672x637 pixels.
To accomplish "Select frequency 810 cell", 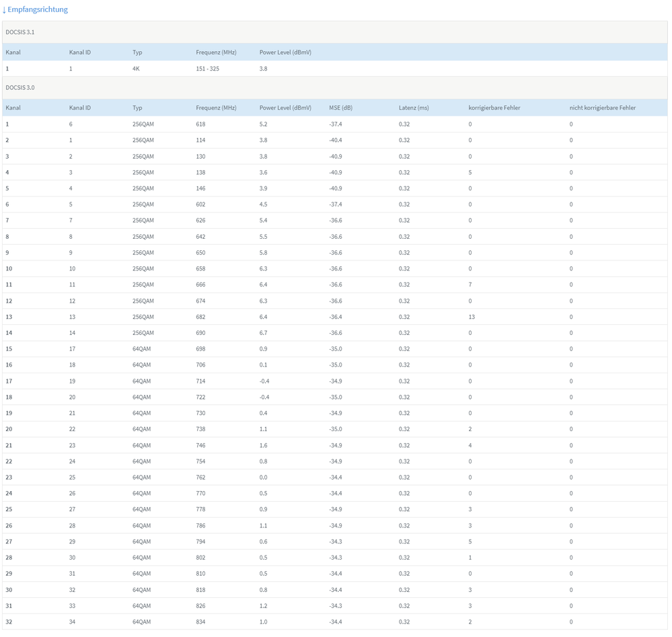I will (x=200, y=574).
